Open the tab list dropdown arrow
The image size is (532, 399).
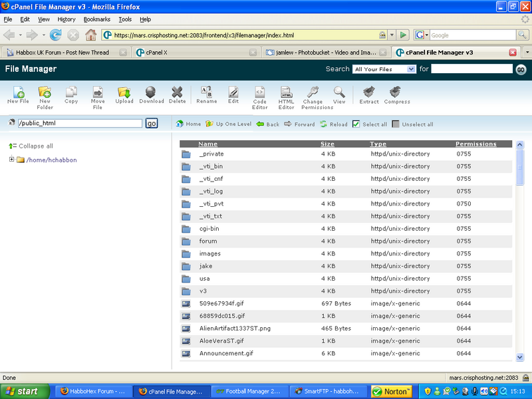click(527, 53)
